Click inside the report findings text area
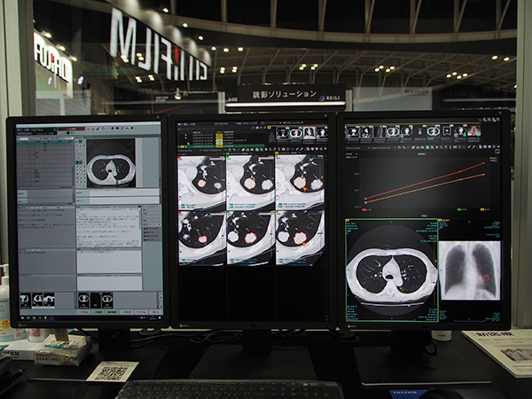 pos(106,226)
